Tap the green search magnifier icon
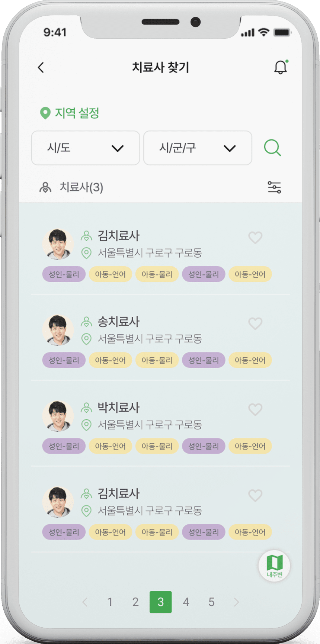The height and width of the screenshot is (644, 320). 272,148
